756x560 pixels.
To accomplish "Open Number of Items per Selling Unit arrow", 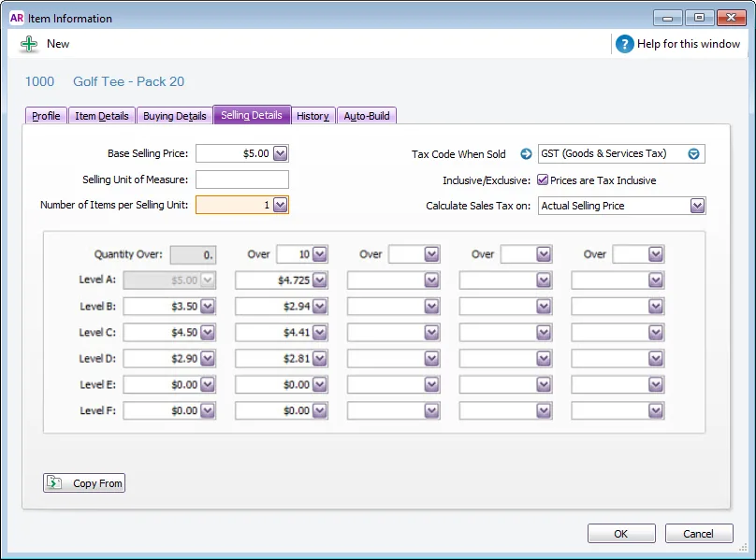I will pos(280,205).
